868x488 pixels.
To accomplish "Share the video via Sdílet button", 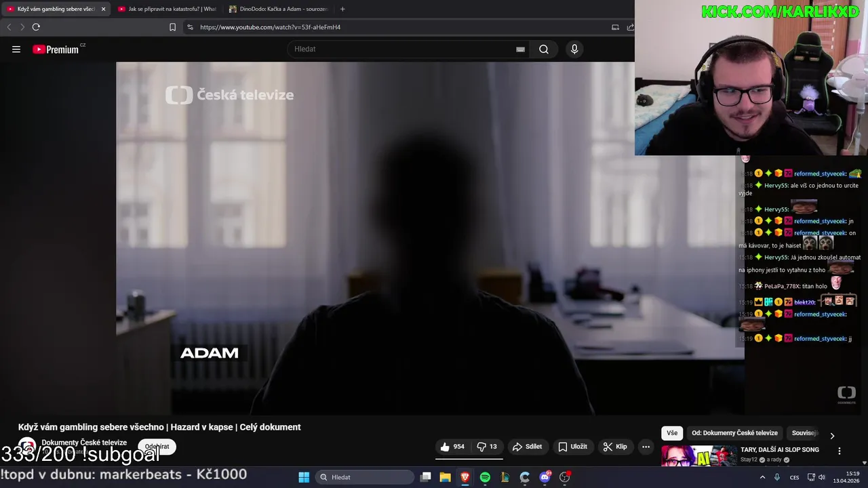I will pos(527,447).
